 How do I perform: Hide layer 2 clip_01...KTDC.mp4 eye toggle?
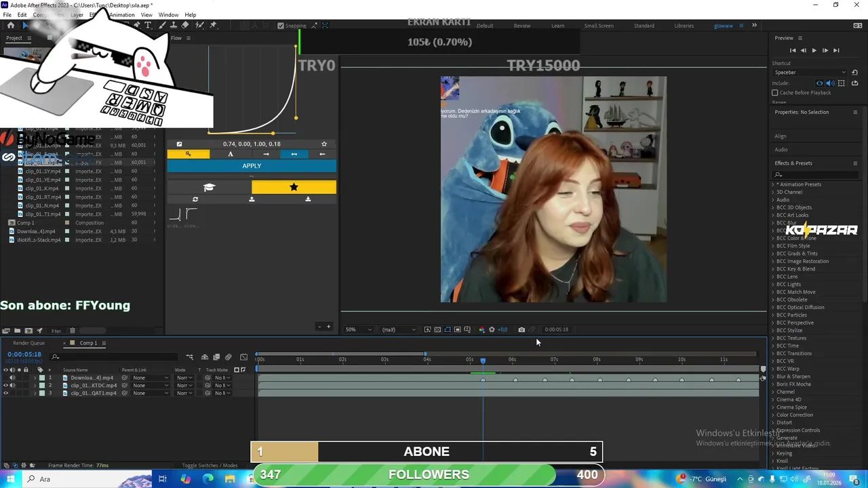pos(5,386)
